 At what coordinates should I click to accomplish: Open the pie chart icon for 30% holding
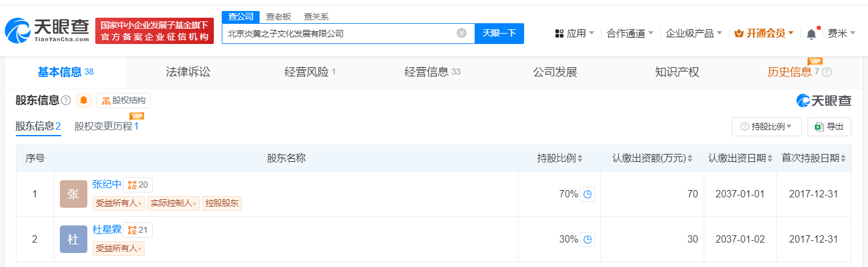coord(587,240)
